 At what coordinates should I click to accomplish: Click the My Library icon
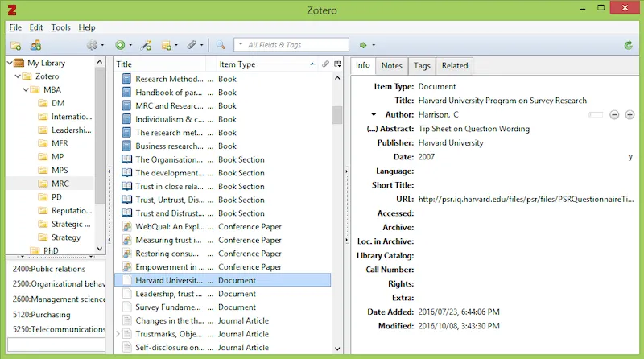pyautogui.click(x=19, y=63)
